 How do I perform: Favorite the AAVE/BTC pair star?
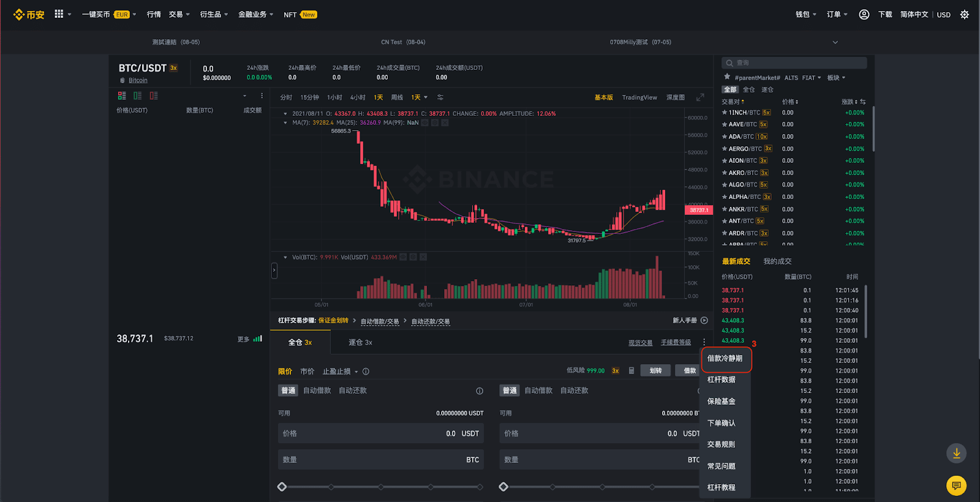click(x=725, y=124)
